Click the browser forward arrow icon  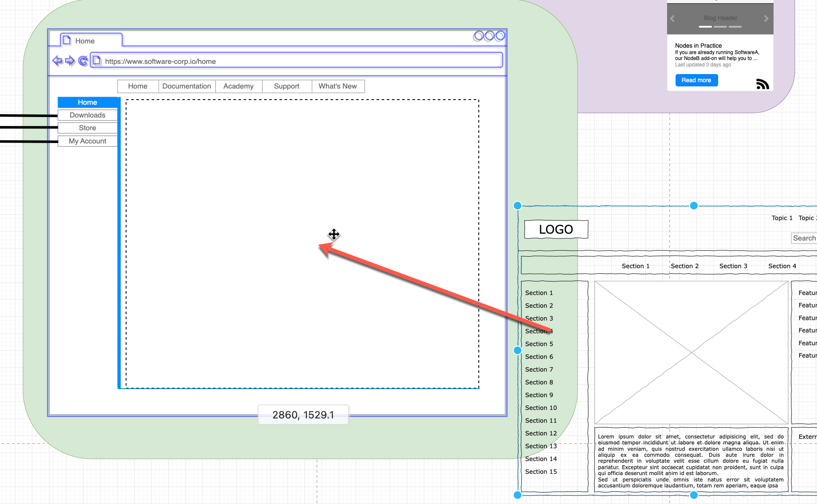[70, 61]
